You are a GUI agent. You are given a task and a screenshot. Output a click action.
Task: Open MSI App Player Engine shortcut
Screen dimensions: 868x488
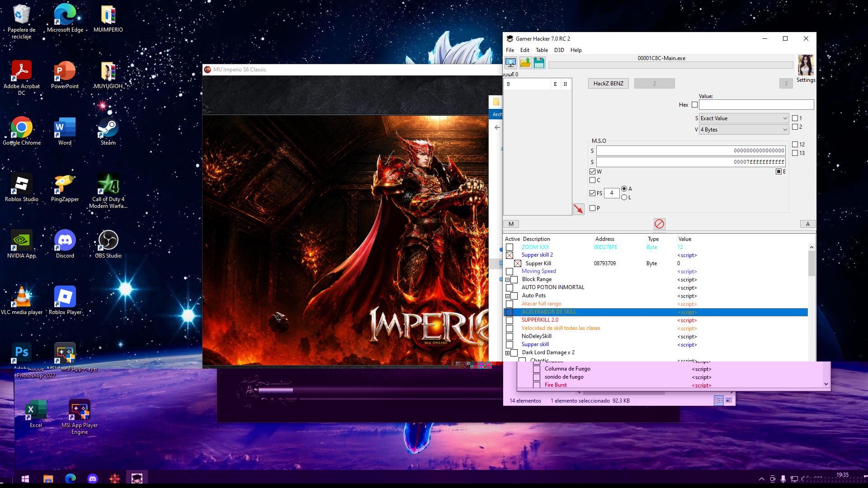[x=80, y=417]
